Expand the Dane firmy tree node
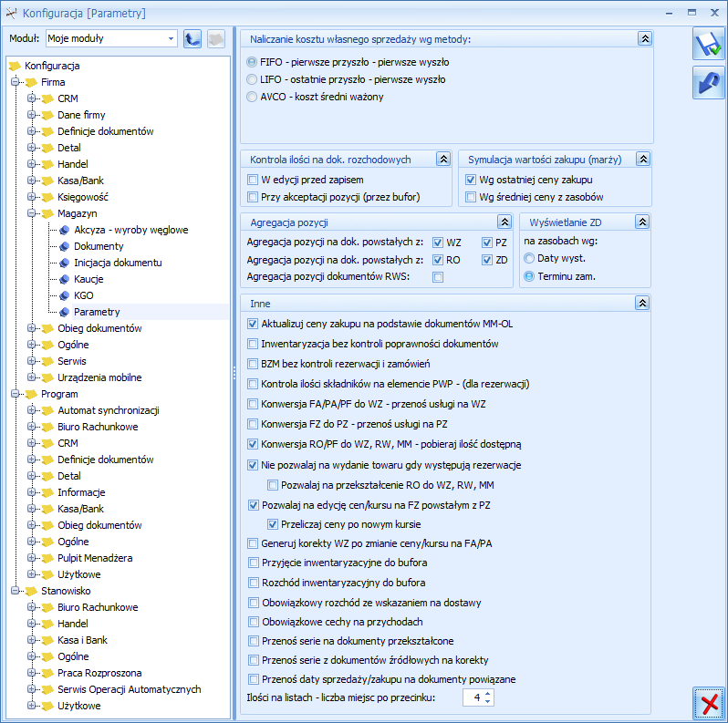Viewport: 728px width, 723px height. 32,115
